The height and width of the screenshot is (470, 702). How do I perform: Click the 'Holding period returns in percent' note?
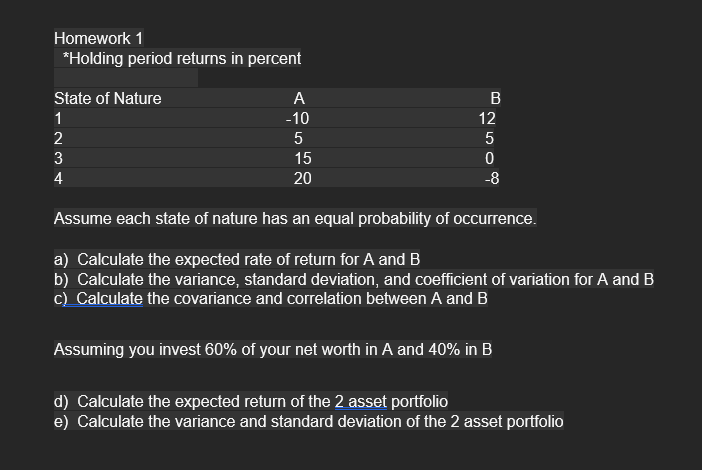[x=181, y=58]
